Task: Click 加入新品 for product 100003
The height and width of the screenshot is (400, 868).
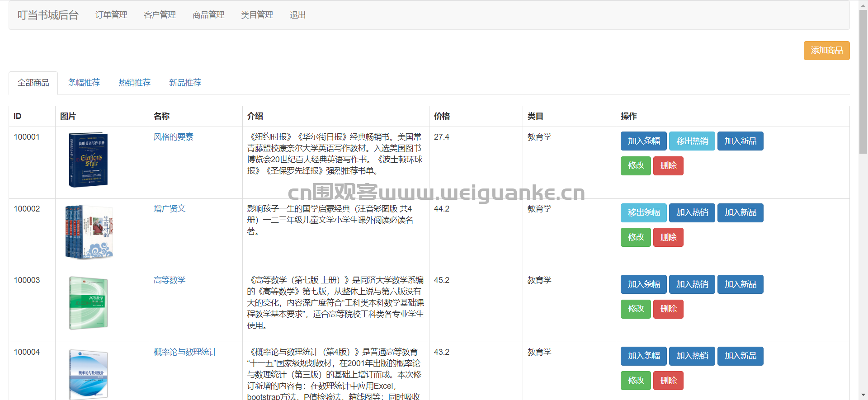Action: tap(741, 284)
